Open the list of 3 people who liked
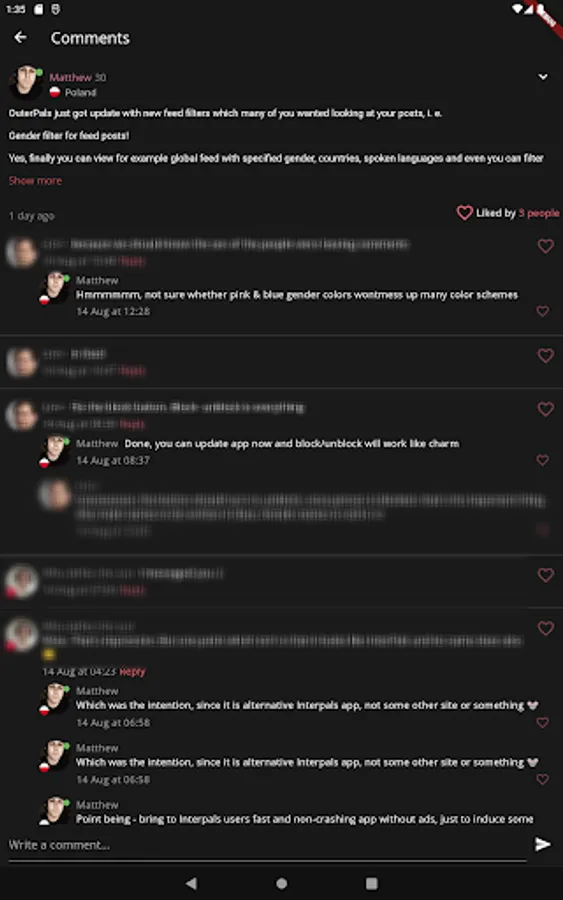Screen dimensions: 563x900 click(539, 213)
